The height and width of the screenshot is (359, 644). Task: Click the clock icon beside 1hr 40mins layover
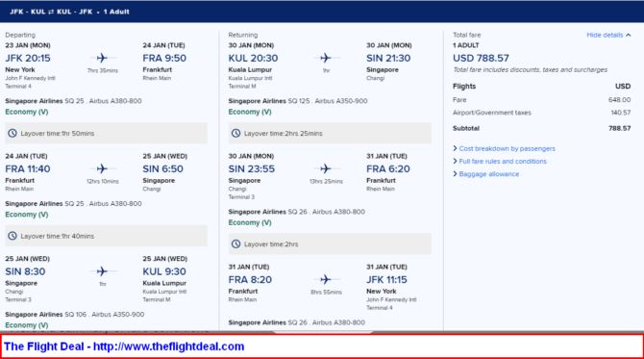[x=12, y=236]
